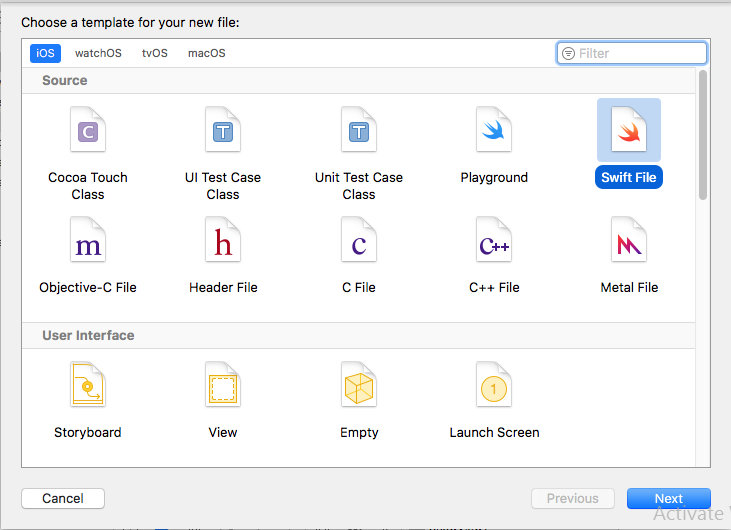The width and height of the screenshot is (731, 530).
Task: Switch to the watchOS tab
Action: point(98,53)
